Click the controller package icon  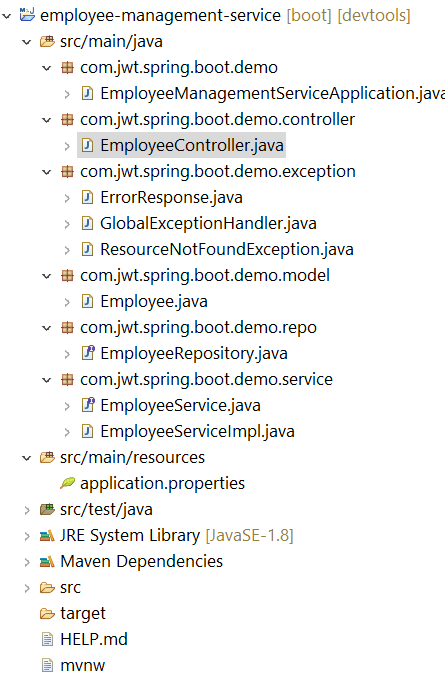[x=67, y=120]
